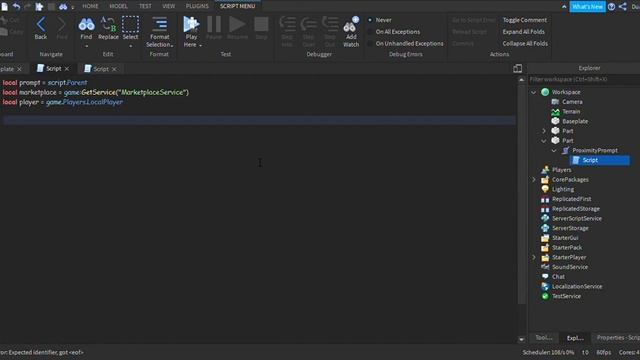
Task: Click Format Selection icon
Action: coord(159,24)
